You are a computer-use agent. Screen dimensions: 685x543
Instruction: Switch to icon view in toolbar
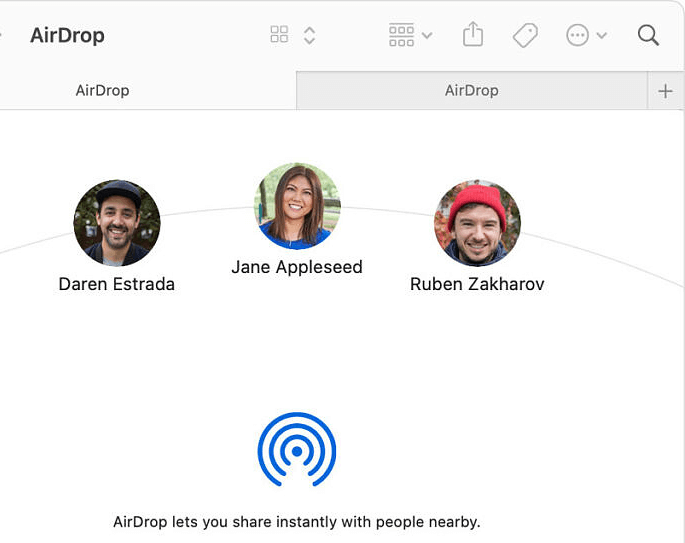[x=279, y=35]
